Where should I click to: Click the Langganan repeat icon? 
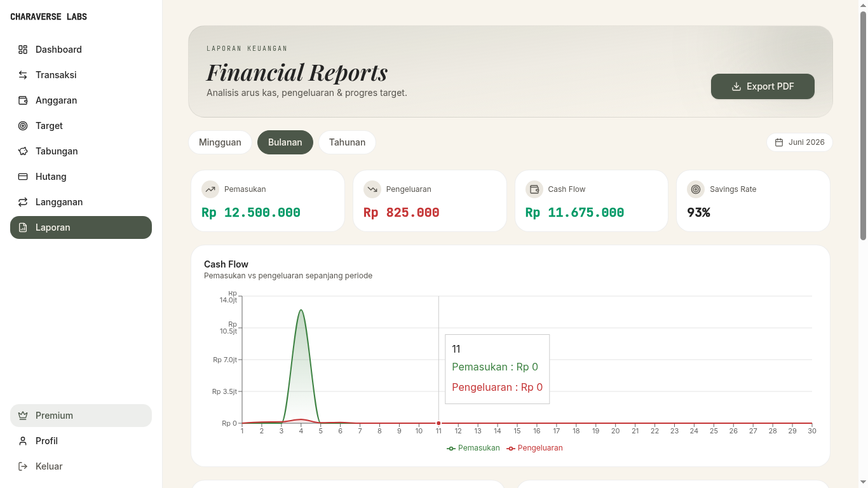pyautogui.click(x=23, y=202)
